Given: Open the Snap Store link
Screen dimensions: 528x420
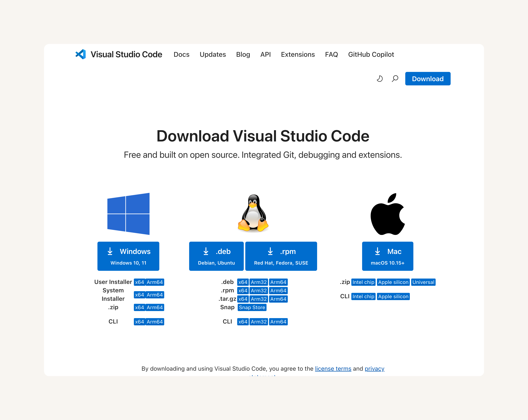Looking at the screenshot, I should [x=252, y=308].
